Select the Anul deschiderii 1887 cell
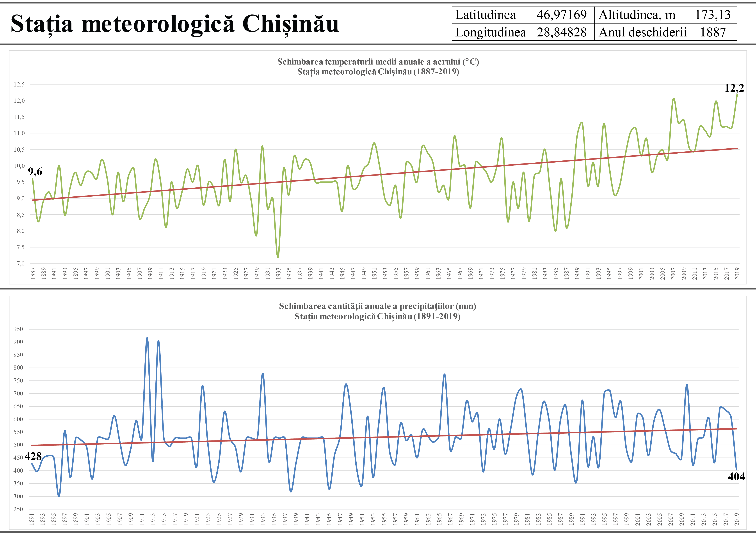756x535 pixels. 713,32
